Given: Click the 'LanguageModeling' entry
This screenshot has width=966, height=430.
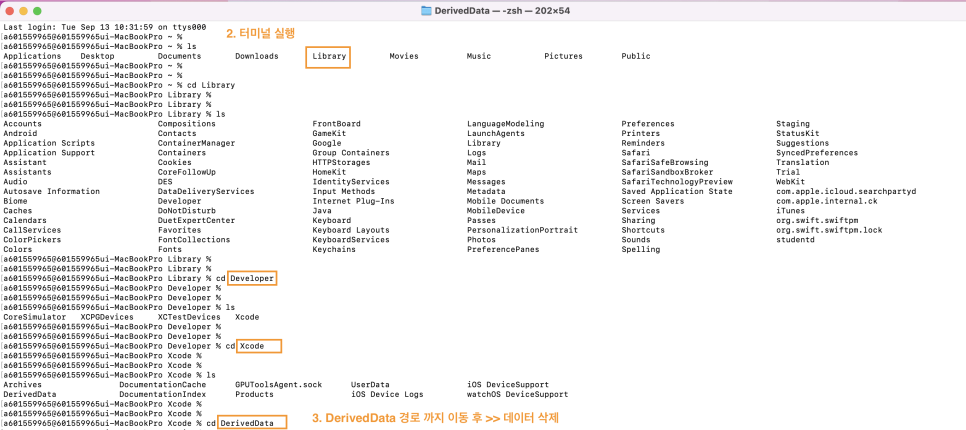Looking at the screenshot, I should point(505,124).
